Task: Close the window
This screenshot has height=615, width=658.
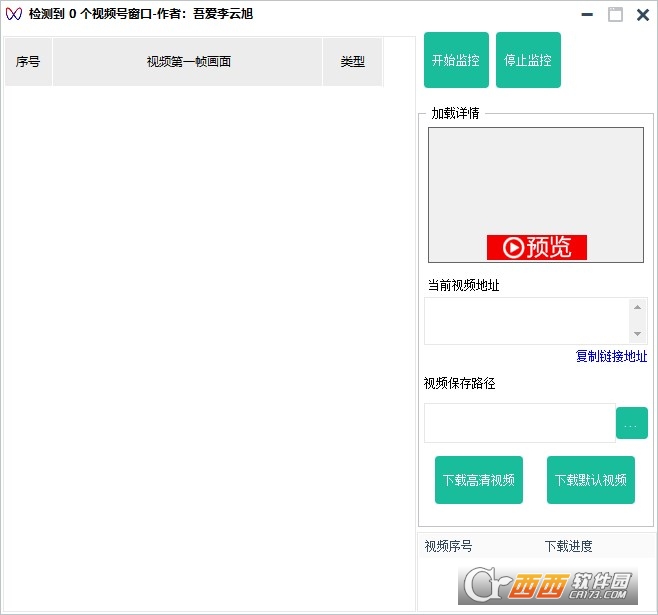Action: (x=642, y=15)
